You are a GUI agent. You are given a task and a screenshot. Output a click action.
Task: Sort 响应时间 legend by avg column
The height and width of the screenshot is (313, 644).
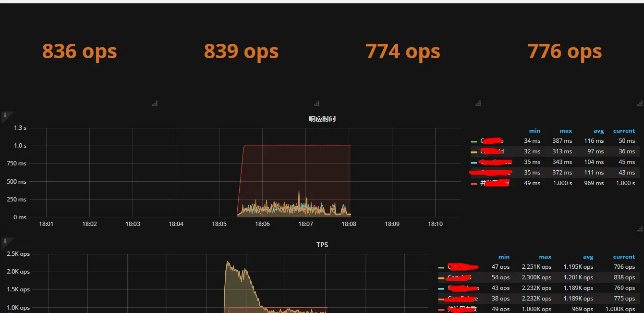click(x=598, y=131)
